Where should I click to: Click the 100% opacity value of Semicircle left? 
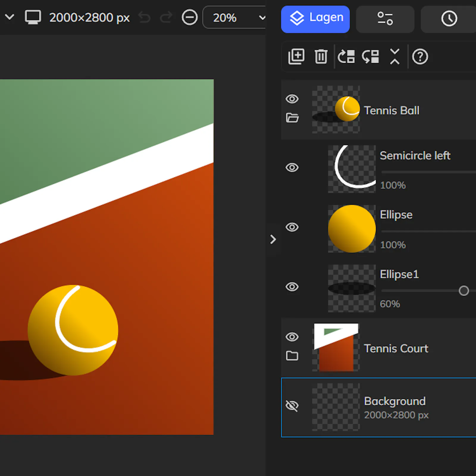(x=393, y=185)
